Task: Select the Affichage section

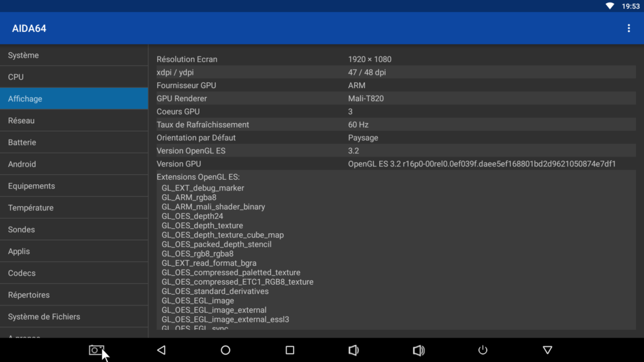Action: [74, 99]
